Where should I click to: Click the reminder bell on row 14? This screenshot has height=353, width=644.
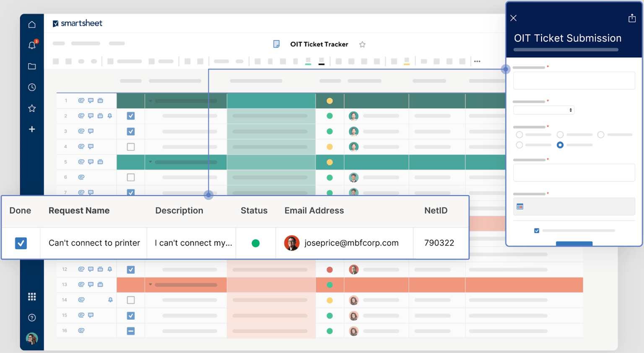click(x=109, y=300)
